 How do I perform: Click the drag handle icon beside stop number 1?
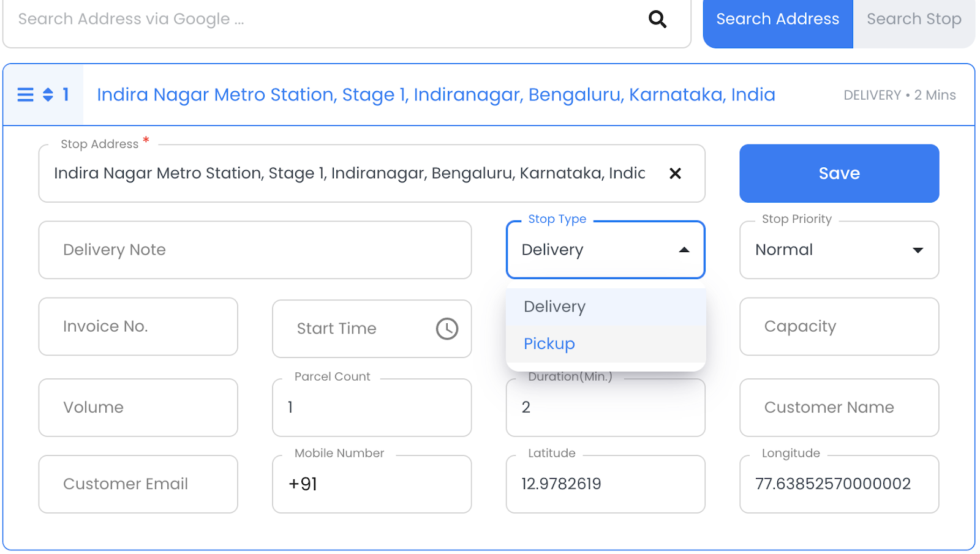(x=25, y=94)
